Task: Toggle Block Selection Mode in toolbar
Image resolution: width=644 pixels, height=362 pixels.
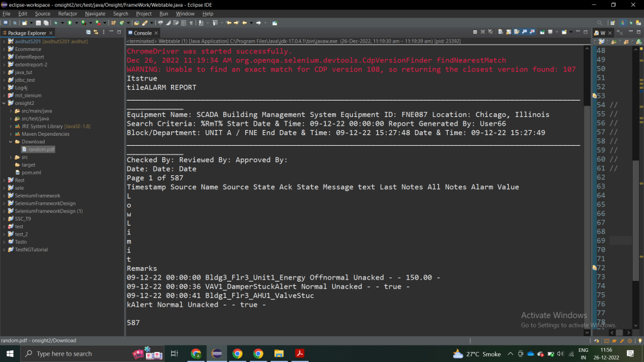Action: click(x=184, y=23)
